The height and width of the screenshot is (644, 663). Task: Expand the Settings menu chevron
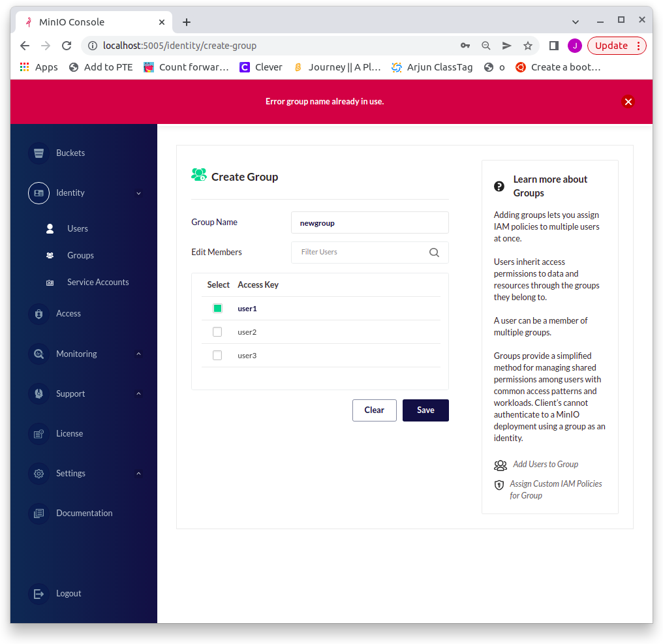pos(138,474)
